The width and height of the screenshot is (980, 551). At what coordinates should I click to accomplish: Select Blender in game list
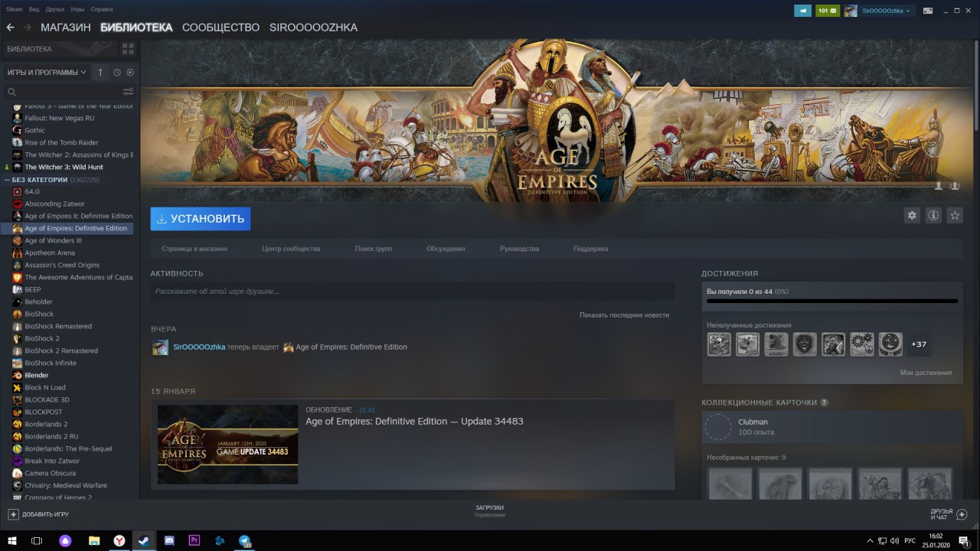(36, 375)
